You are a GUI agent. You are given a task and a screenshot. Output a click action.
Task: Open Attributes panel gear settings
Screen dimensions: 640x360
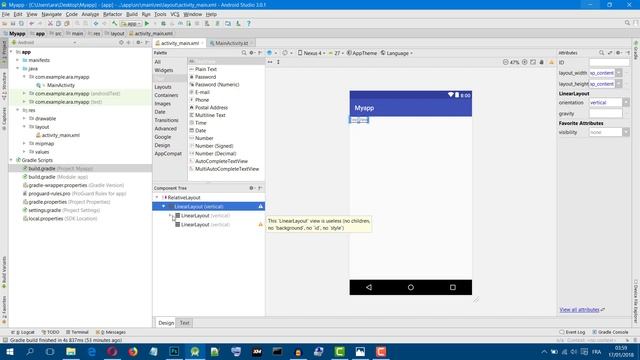point(619,53)
